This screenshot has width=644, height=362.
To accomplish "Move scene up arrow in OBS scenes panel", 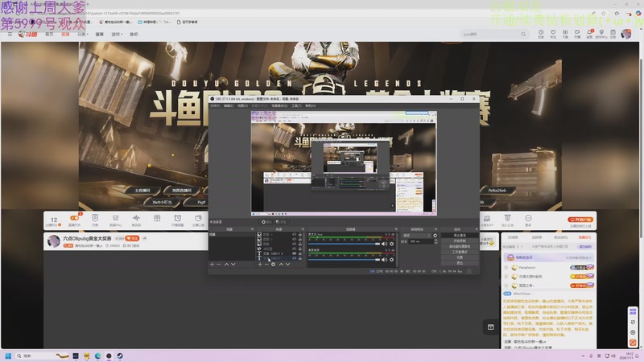I will pyautogui.click(x=226, y=265).
